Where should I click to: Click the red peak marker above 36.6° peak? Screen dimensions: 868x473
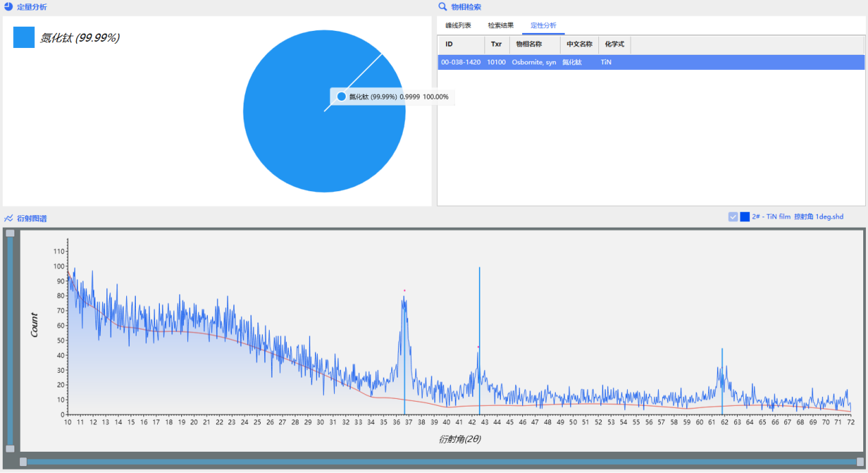pos(404,291)
